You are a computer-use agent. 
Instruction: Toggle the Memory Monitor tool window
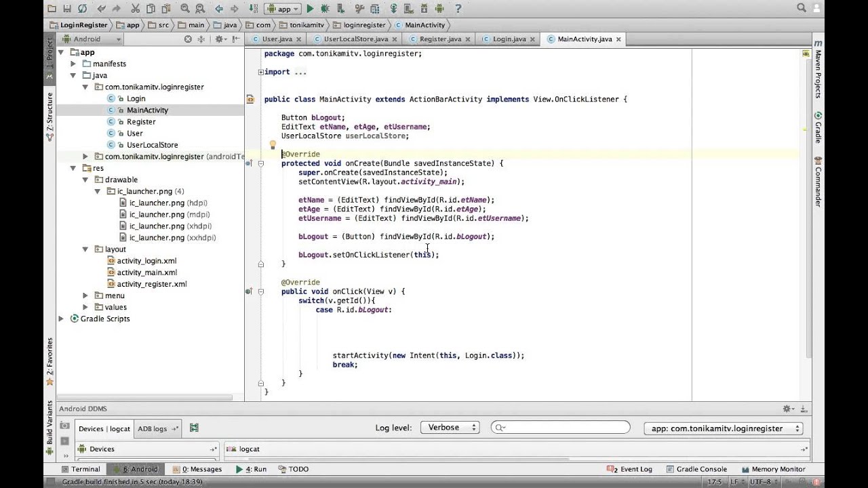pos(773,469)
